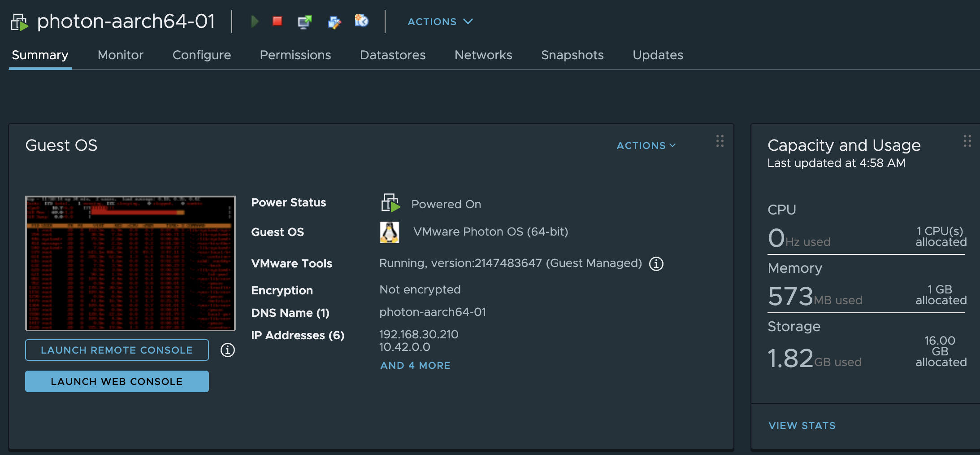Go to the Networks tab
Screen dimensions: 980x455
pos(483,55)
